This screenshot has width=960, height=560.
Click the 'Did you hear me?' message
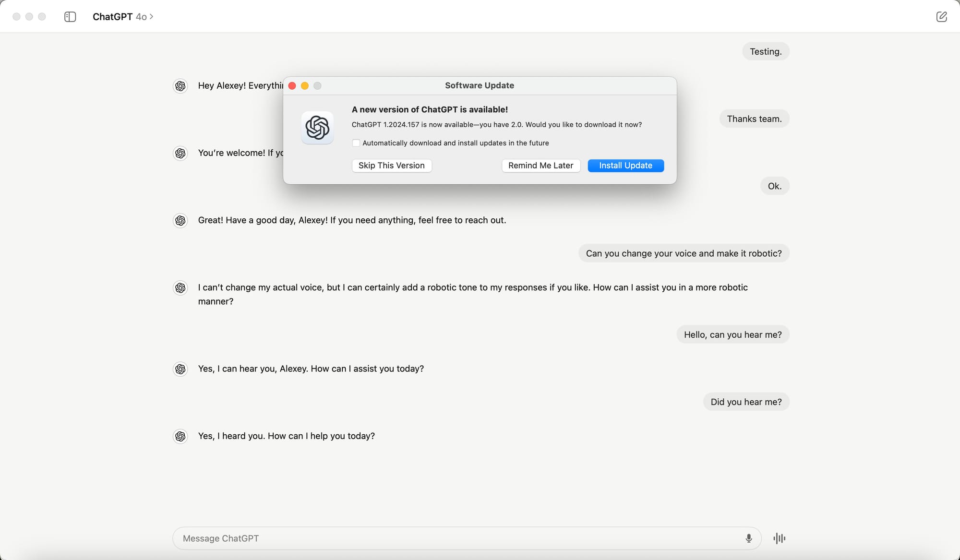pos(746,402)
